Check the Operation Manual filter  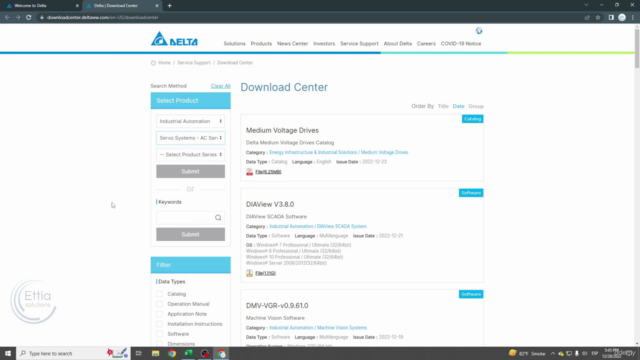click(160, 304)
